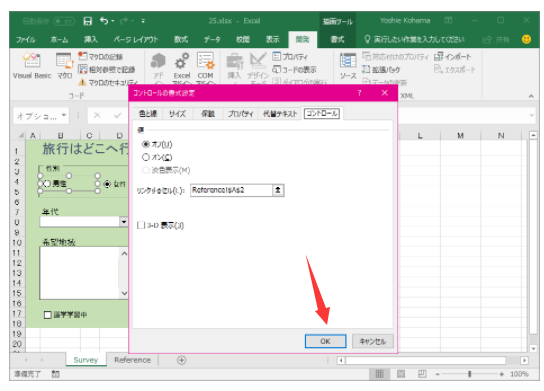Open the Undo history dropdown arrow

(113, 21)
